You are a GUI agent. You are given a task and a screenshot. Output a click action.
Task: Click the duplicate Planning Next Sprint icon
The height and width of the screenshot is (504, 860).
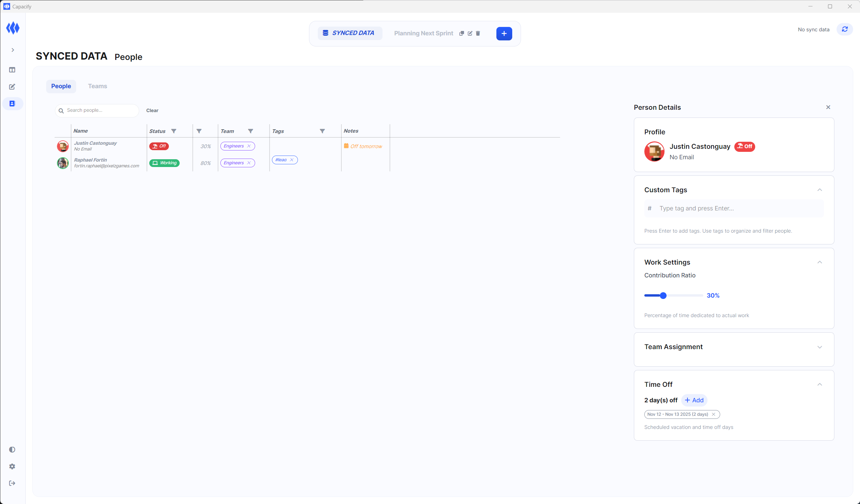click(461, 33)
